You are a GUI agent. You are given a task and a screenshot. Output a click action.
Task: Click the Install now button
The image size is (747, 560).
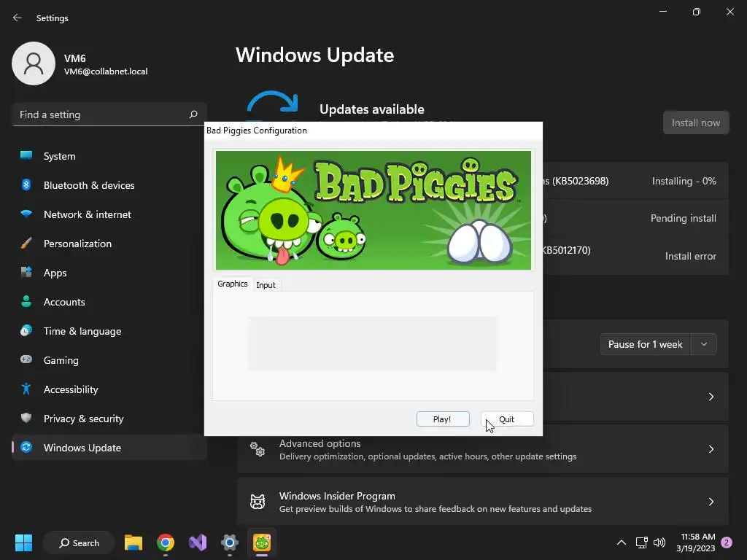(x=695, y=122)
